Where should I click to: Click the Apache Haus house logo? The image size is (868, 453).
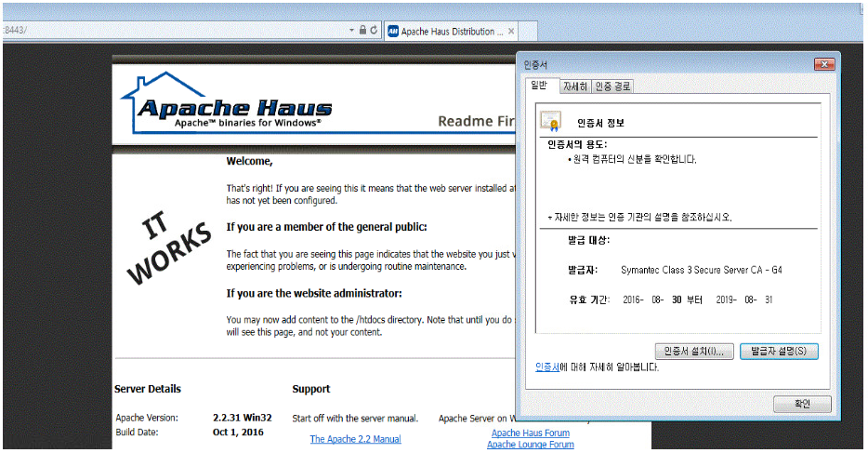coord(227,103)
